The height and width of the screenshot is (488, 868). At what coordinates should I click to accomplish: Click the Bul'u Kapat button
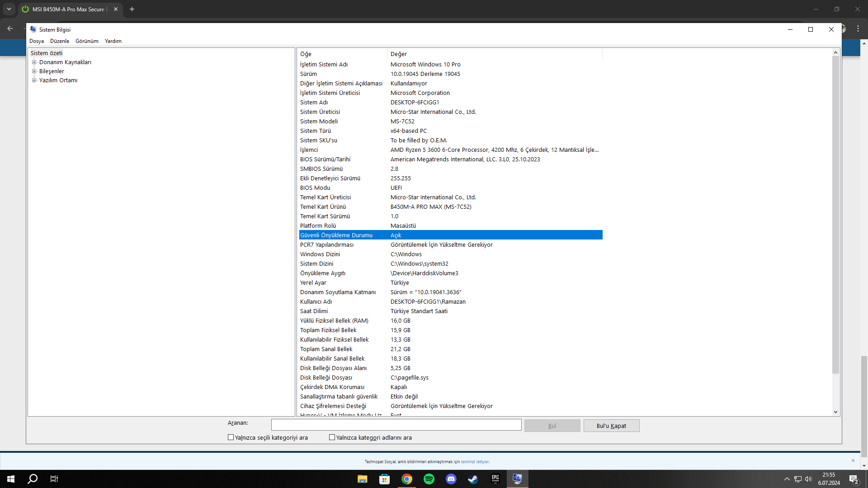(611, 426)
